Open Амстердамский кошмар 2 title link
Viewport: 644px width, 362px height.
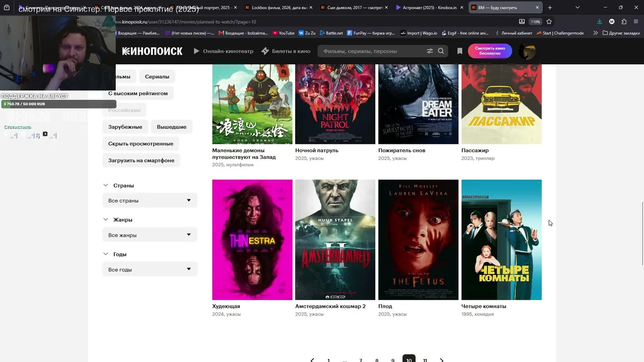pyautogui.click(x=331, y=306)
